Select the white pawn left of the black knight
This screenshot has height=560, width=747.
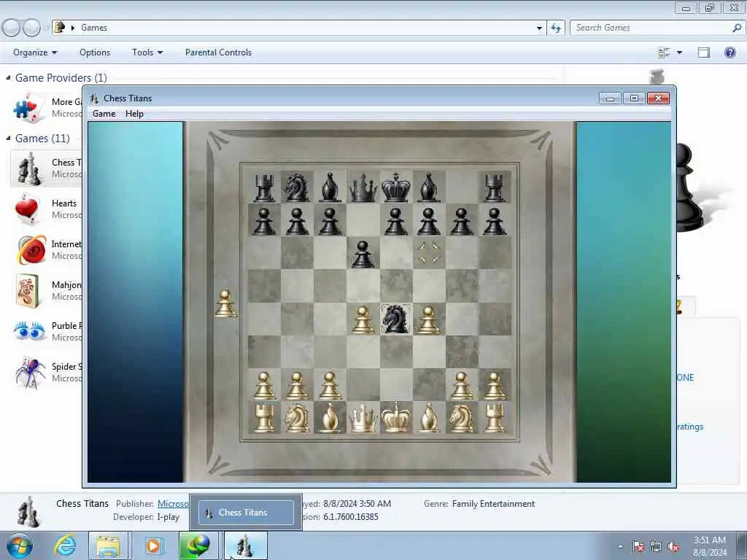[x=363, y=319]
